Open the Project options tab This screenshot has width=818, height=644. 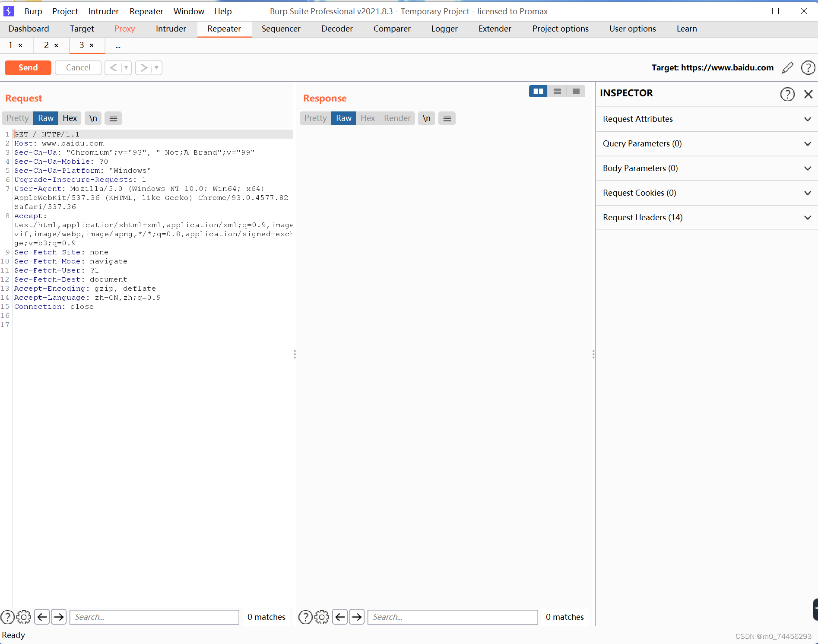pos(560,29)
